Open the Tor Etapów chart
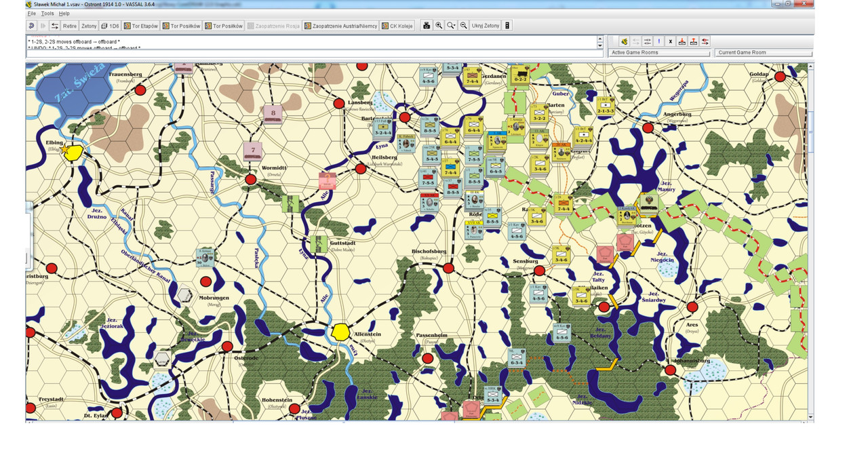 [141, 26]
